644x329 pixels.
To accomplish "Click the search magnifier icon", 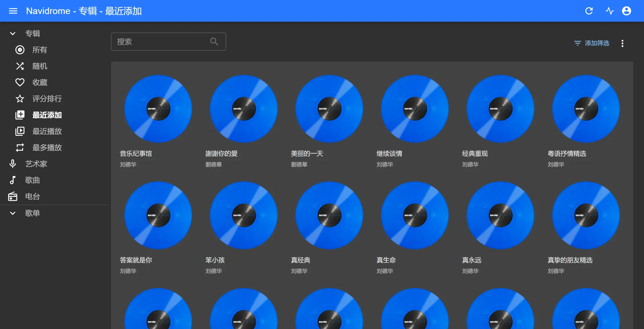I will (214, 42).
